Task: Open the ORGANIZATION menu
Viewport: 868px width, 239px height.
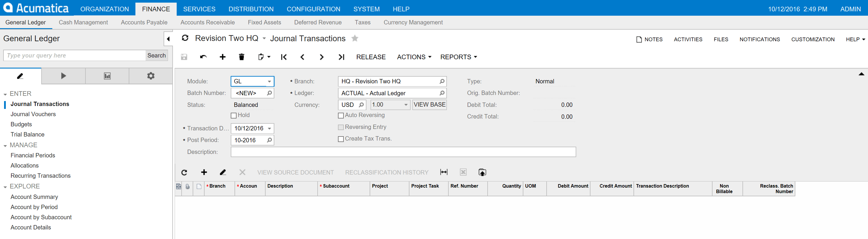Action: [x=104, y=9]
